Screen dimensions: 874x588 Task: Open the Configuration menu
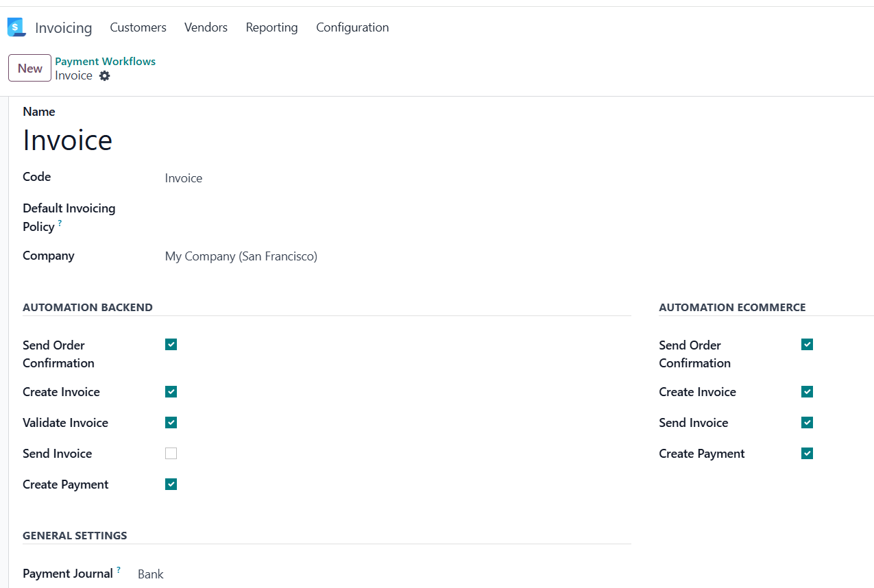[x=352, y=27]
